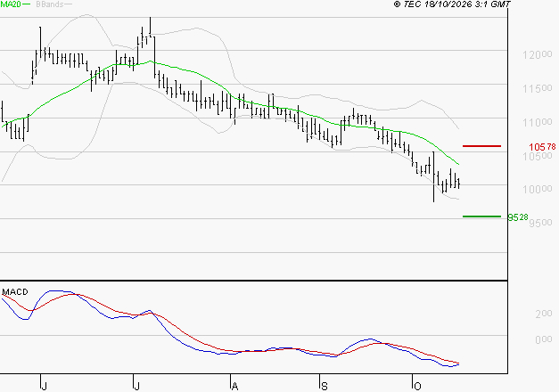Click the O month marker
Screen dimensions: 559x392
[x=417, y=387]
